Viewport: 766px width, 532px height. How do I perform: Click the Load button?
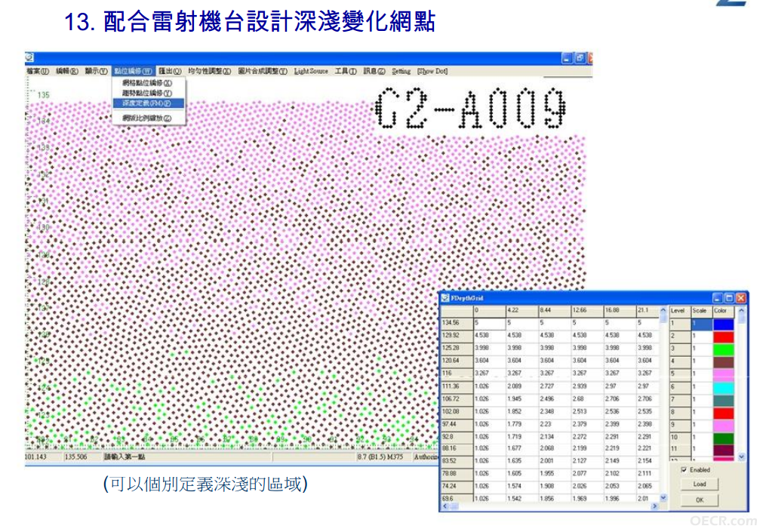[x=699, y=484]
